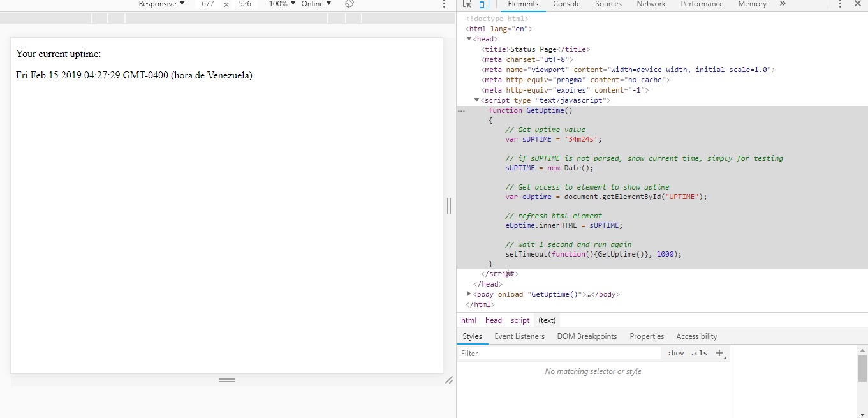Open the Event Listeners pane
868x418 pixels.
pos(519,336)
